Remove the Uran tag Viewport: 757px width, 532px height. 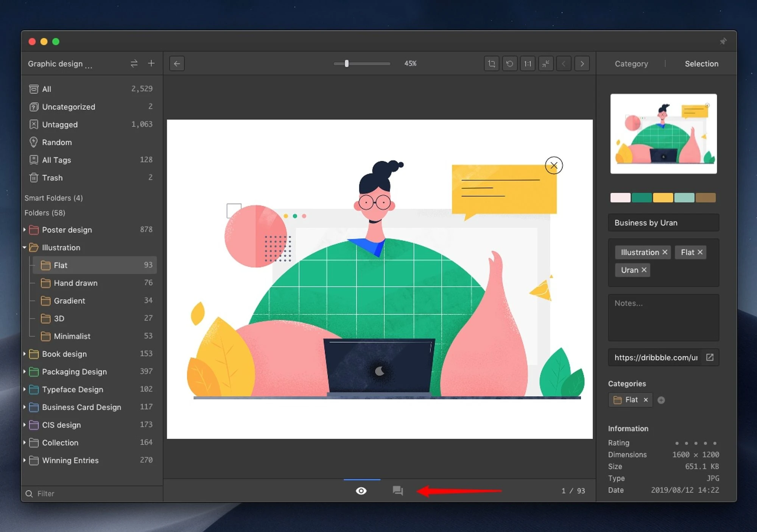(x=644, y=270)
